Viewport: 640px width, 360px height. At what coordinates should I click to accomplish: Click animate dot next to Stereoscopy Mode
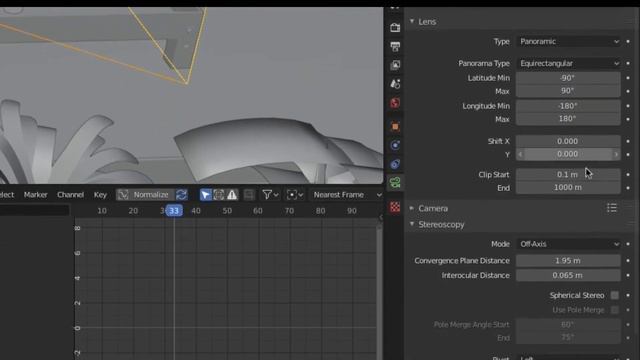click(x=628, y=244)
